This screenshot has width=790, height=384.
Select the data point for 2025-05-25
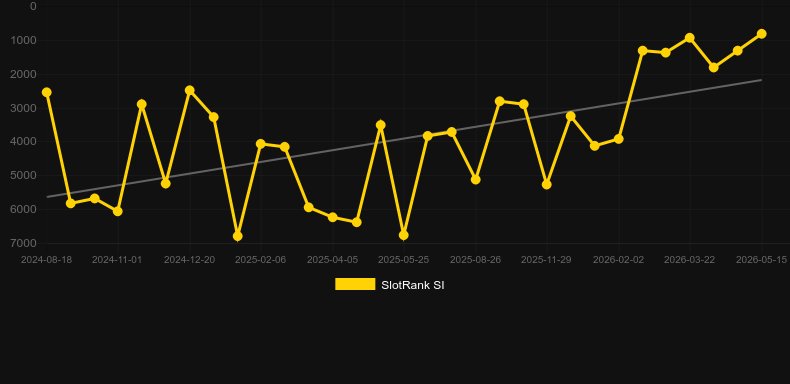(404, 235)
